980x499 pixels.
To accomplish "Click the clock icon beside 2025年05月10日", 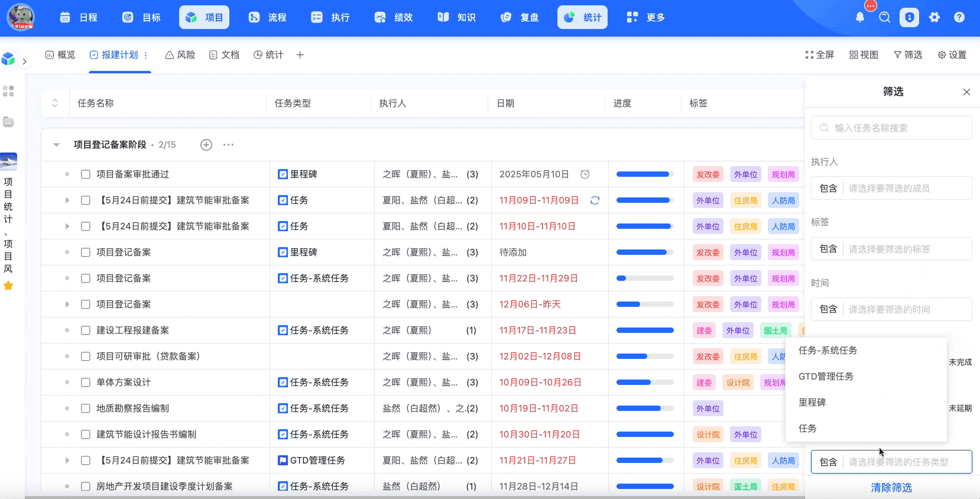I will (585, 174).
